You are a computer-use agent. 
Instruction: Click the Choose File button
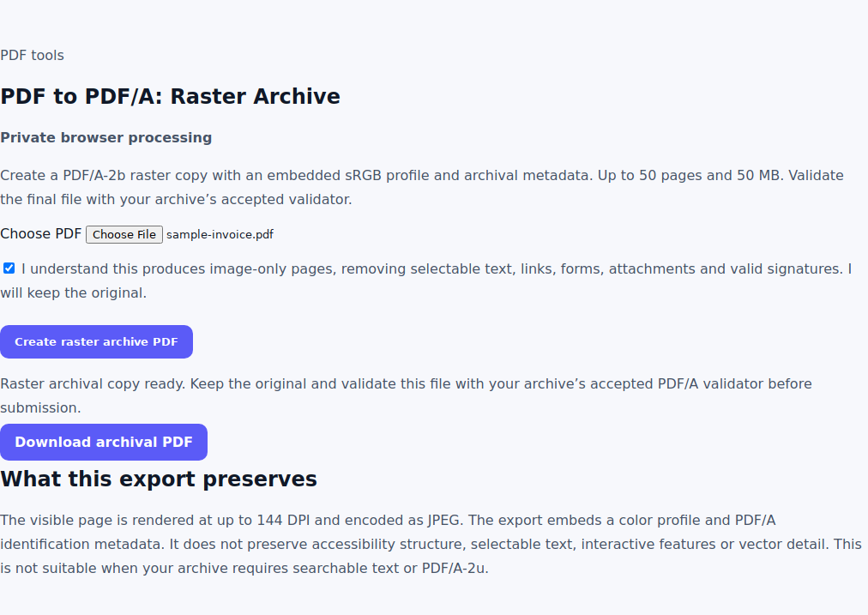[x=124, y=235]
